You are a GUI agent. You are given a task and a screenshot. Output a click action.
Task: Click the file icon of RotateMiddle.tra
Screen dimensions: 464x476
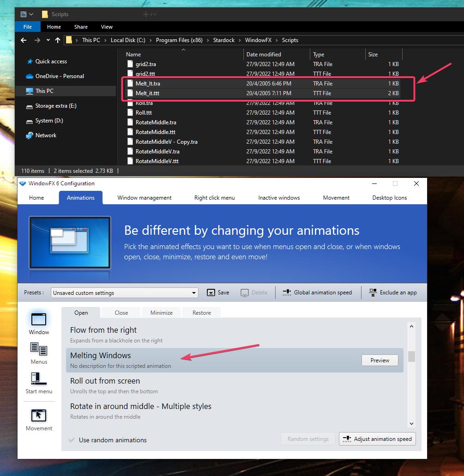[x=130, y=122]
